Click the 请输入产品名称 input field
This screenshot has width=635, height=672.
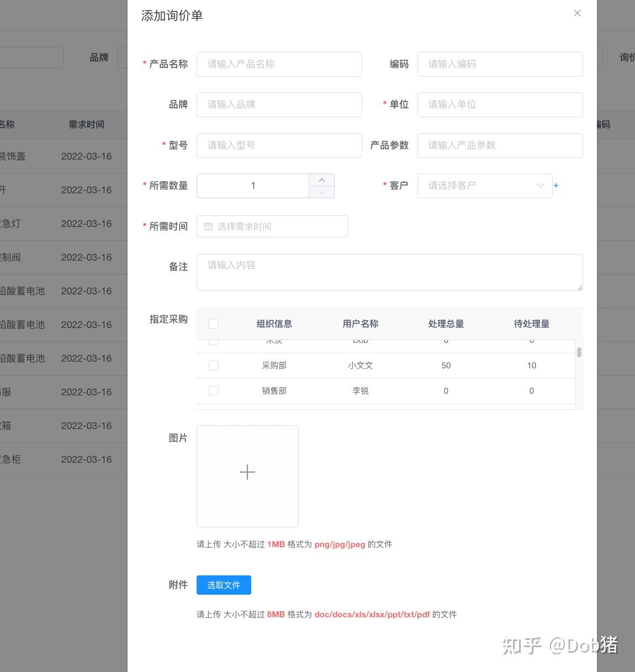tap(279, 64)
